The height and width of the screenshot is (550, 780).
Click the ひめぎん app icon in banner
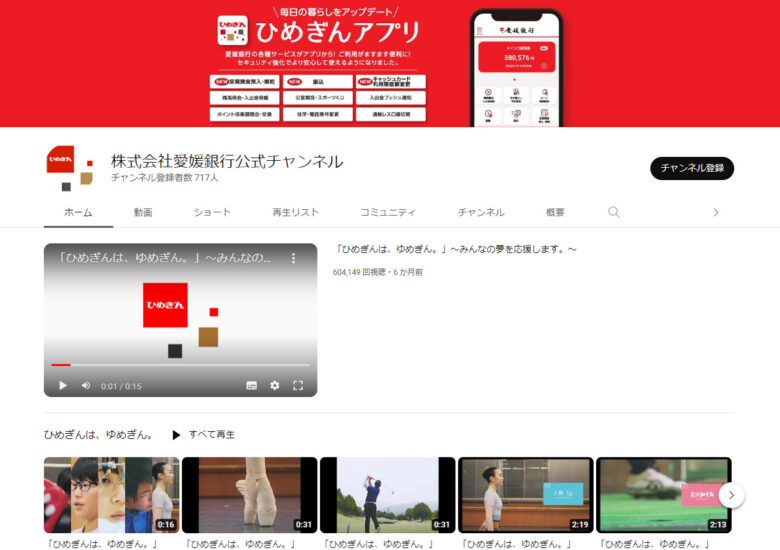[232, 30]
